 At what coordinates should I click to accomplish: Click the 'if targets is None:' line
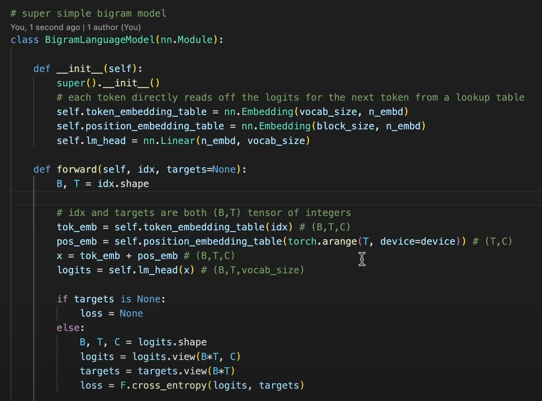pos(111,299)
